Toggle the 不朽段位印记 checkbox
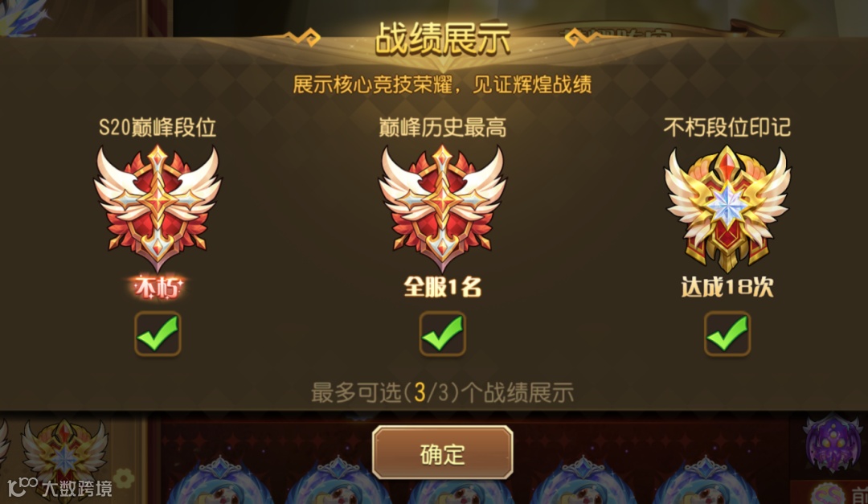868x504 pixels. 727,334
